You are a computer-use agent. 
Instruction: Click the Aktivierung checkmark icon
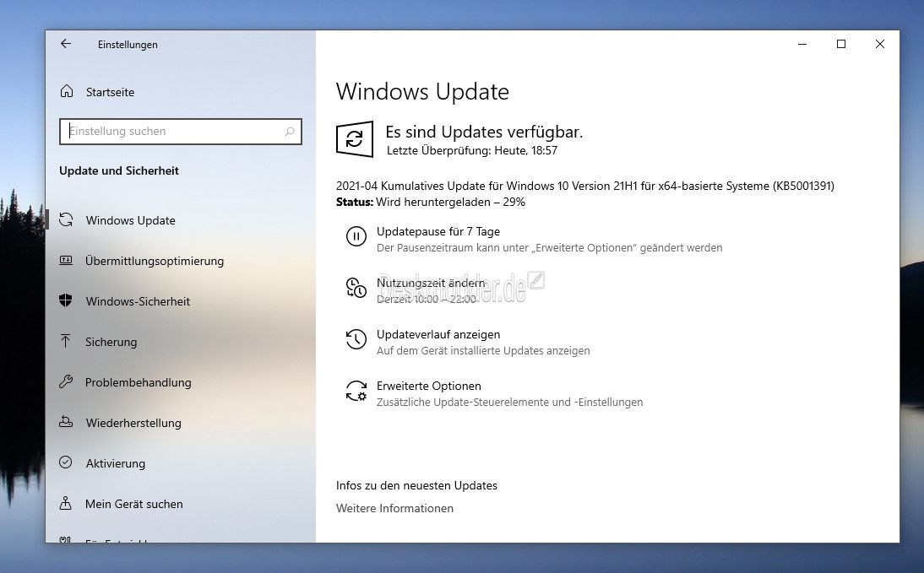pyautogui.click(x=65, y=463)
